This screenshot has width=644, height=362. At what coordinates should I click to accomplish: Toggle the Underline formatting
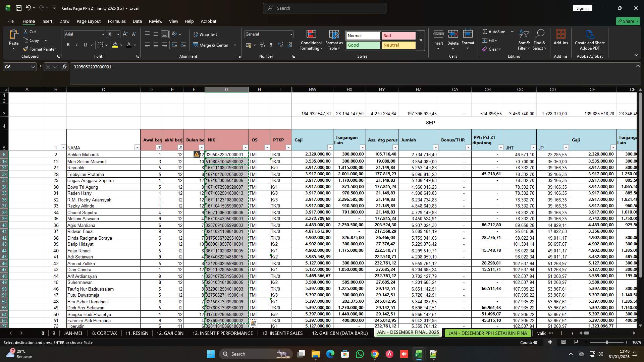point(85,45)
